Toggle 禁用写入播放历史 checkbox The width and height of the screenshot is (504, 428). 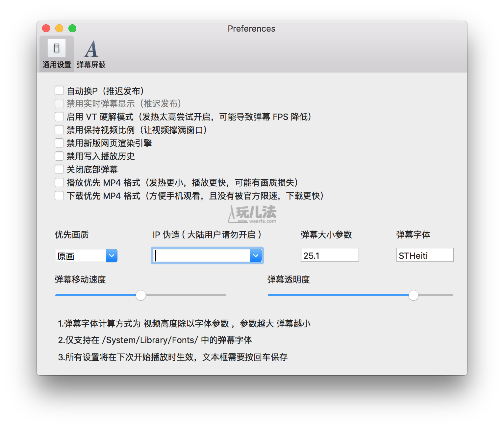[59, 156]
